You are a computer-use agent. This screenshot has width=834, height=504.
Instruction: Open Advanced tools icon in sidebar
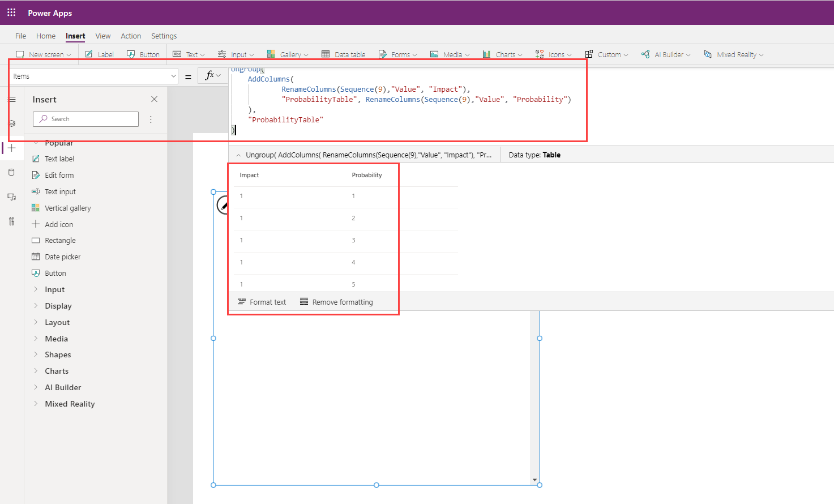tap(12, 221)
